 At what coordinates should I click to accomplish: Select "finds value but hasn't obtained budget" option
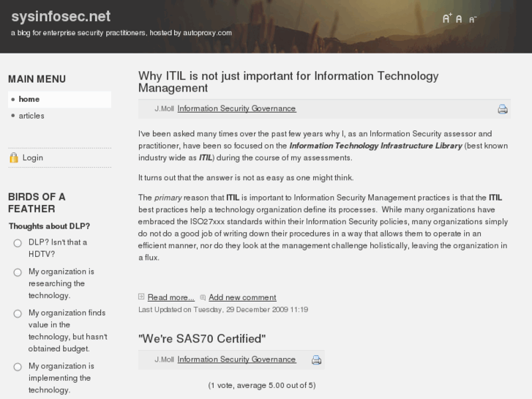pos(18,313)
